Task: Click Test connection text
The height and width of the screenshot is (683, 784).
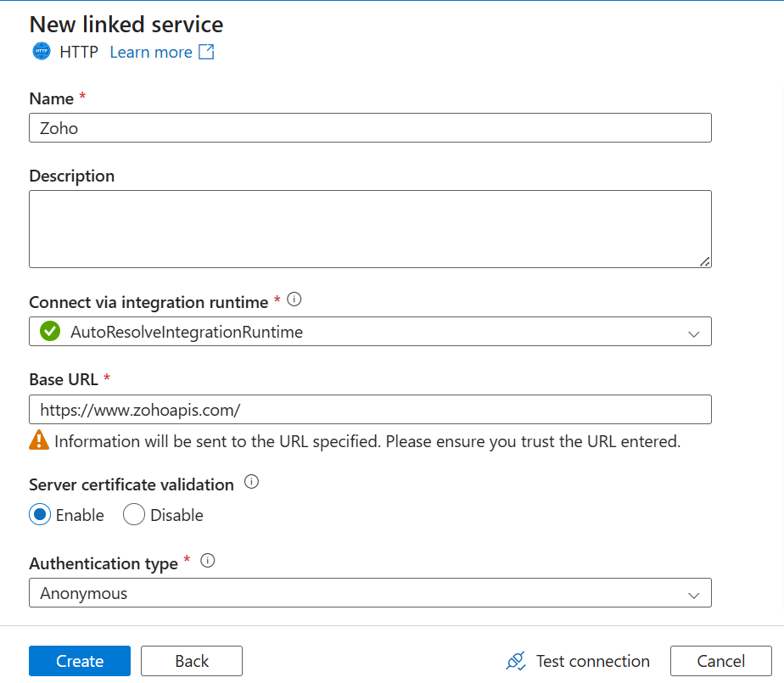Action: point(592,661)
